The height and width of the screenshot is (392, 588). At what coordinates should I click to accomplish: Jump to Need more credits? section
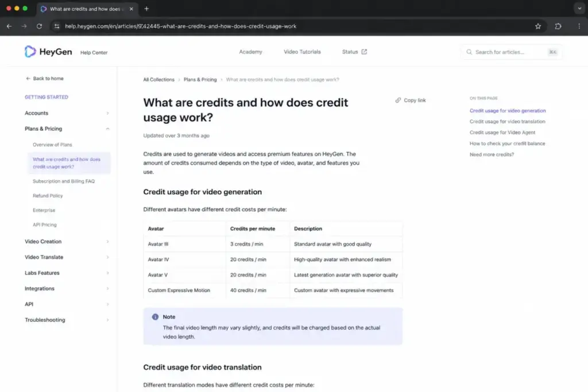click(x=492, y=154)
